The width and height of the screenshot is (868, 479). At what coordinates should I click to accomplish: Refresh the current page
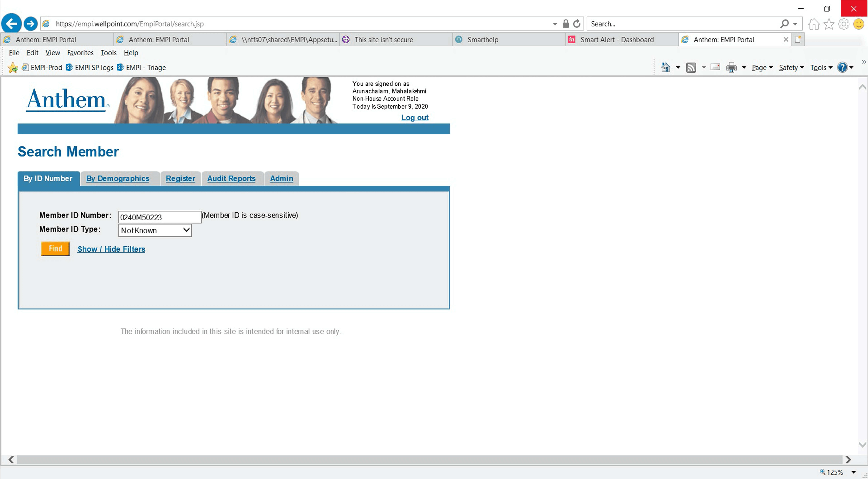[577, 24]
